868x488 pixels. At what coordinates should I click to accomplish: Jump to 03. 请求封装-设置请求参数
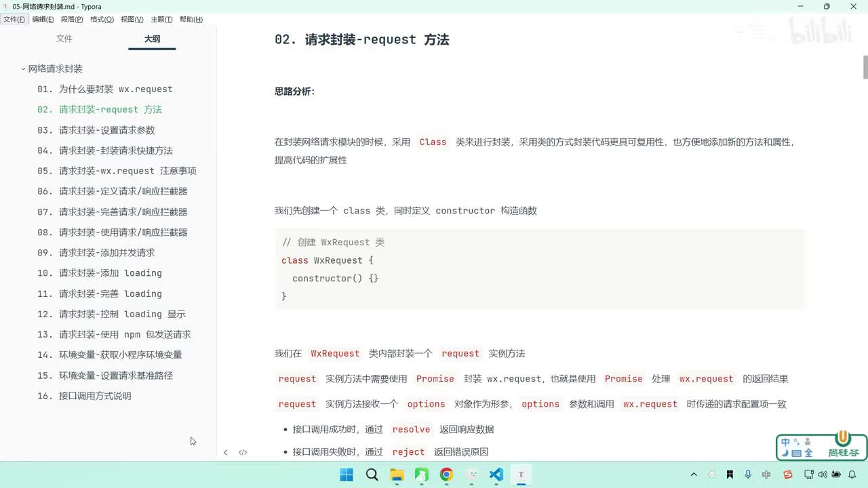(x=96, y=130)
